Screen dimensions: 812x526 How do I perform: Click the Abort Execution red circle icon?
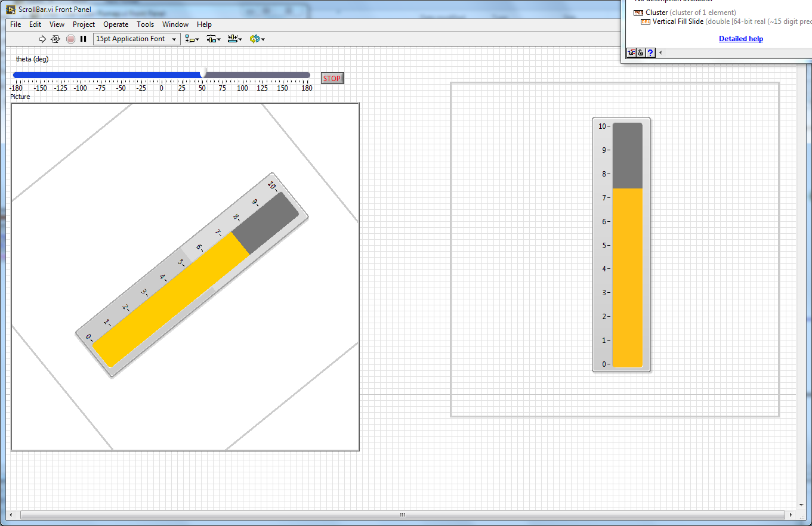[70, 39]
